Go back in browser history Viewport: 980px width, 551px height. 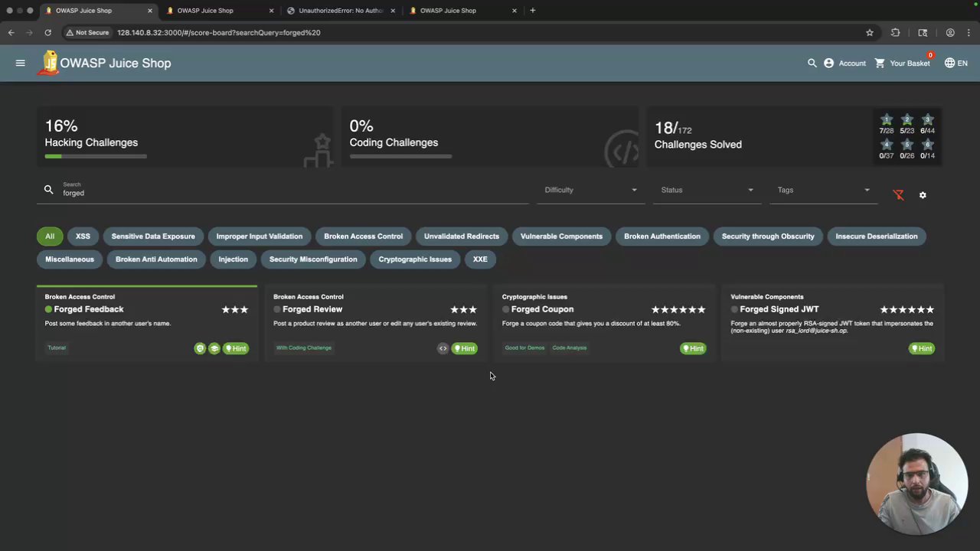click(11, 33)
